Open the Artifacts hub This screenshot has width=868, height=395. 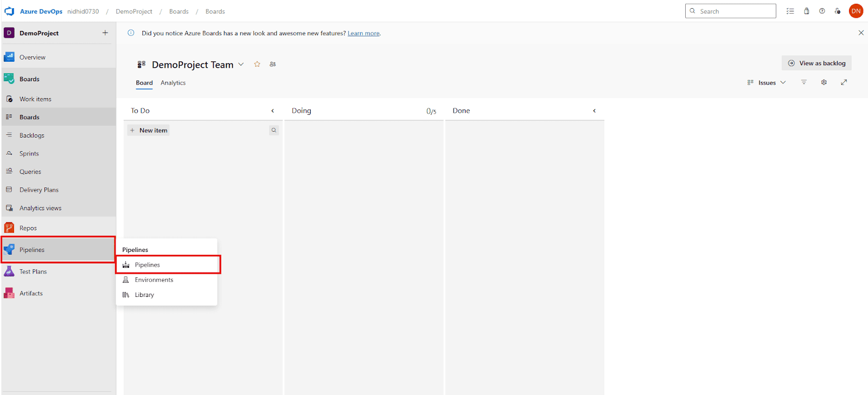click(x=59, y=293)
